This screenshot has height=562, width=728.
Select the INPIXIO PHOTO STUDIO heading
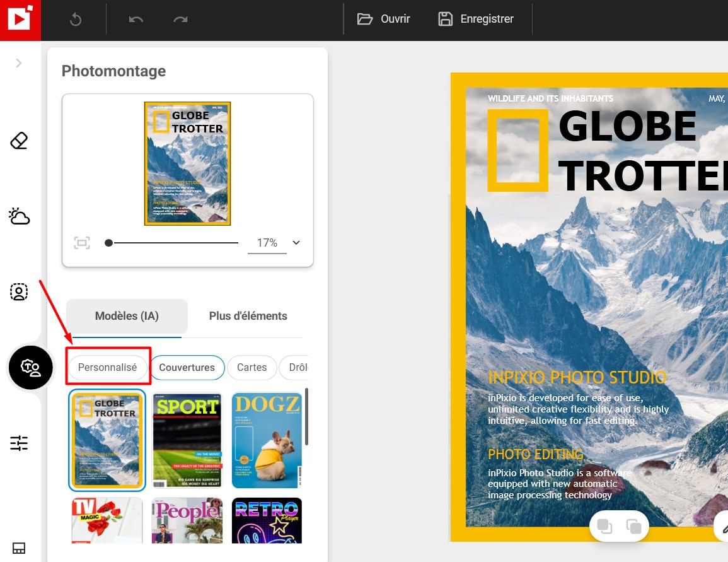pyautogui.click(x=577, y=378)
